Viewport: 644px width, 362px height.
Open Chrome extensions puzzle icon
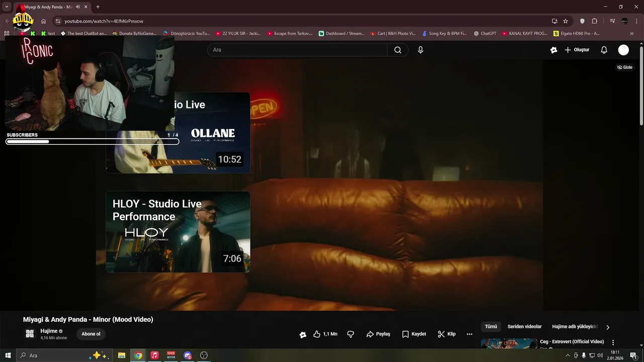point(595,21)
